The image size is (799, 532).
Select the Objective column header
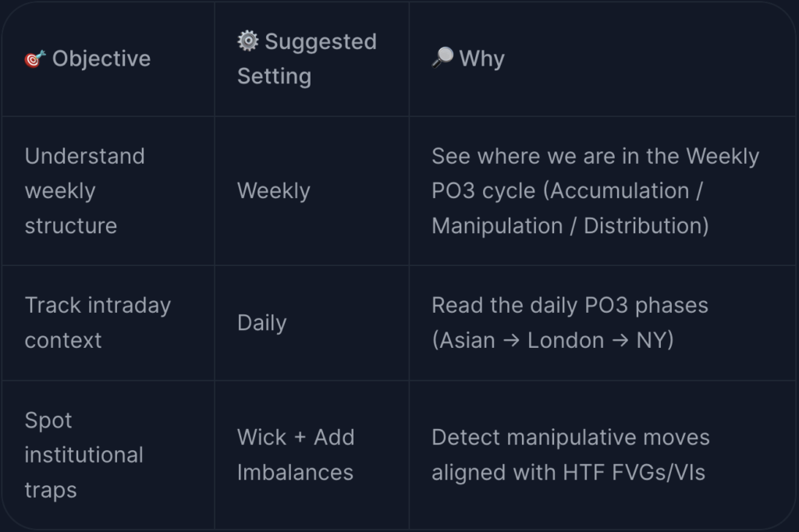click(87, 59)
